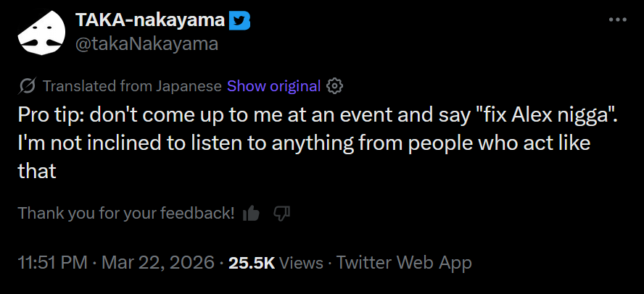
Task: Click the 11:51 PM timestamp
Action: (52, 262)
